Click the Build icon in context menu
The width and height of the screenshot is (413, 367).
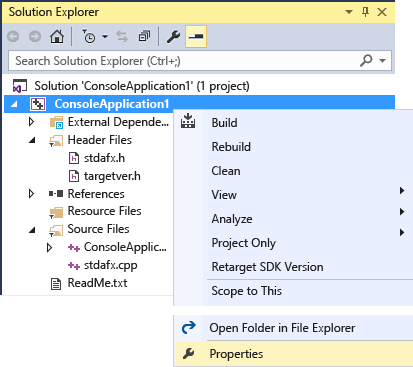(188, 121)
